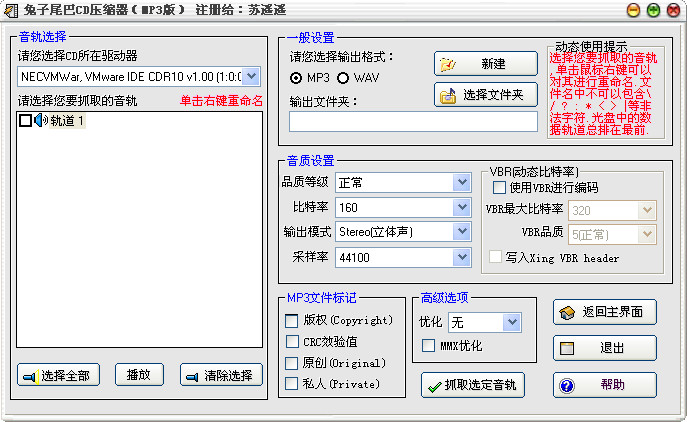Click the app icon in title bar

coord(11,10)
